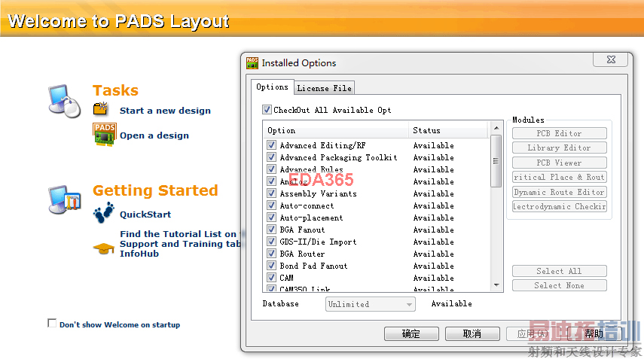Select the Options tab

coord(273,87)
